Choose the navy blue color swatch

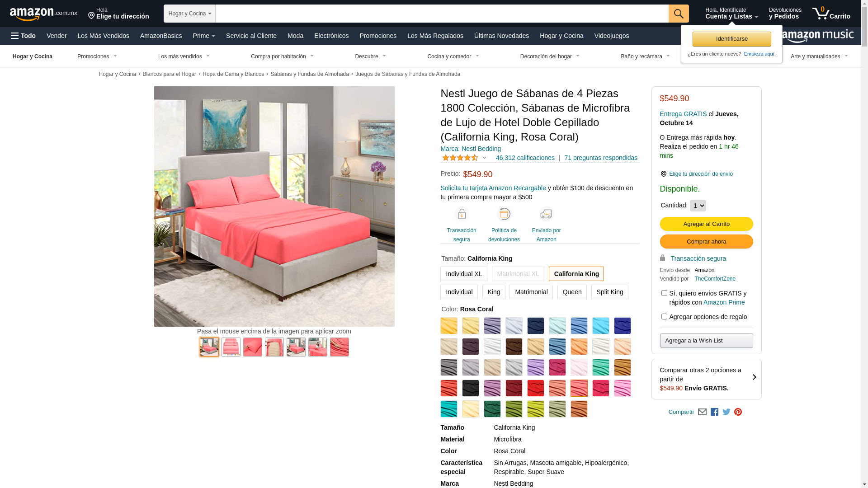(x=535, y=326)
